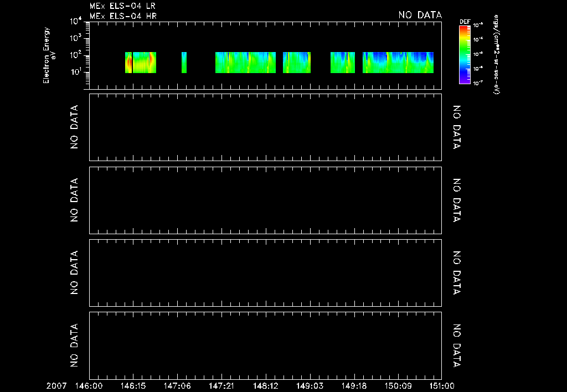Click the red end of the DEF color bar

465,29
